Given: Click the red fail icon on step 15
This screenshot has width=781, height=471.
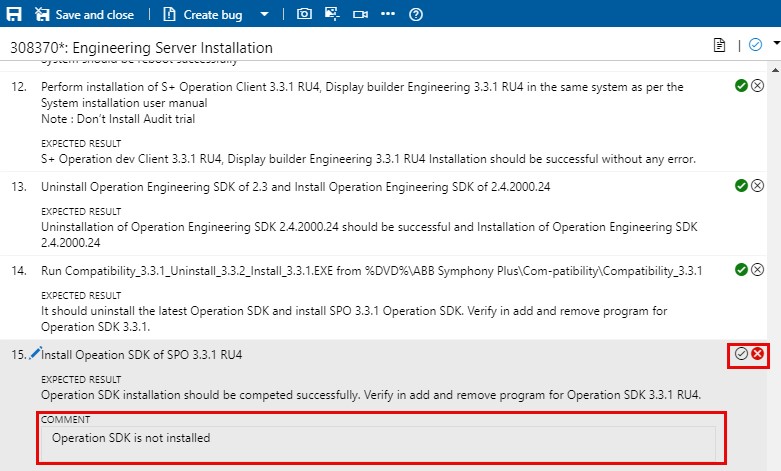Looking at the screenshot, I should click(758, 353).
